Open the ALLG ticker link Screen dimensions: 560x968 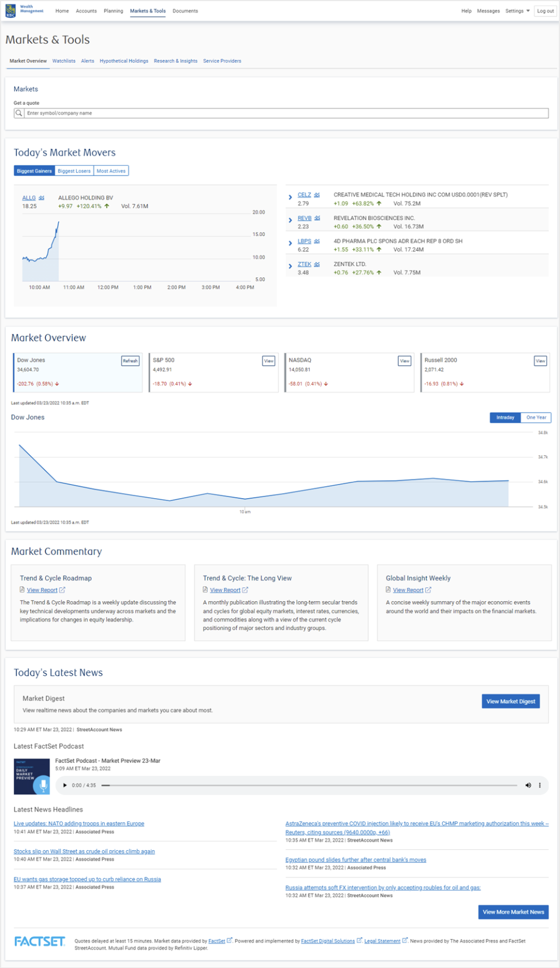coord(29,198)
